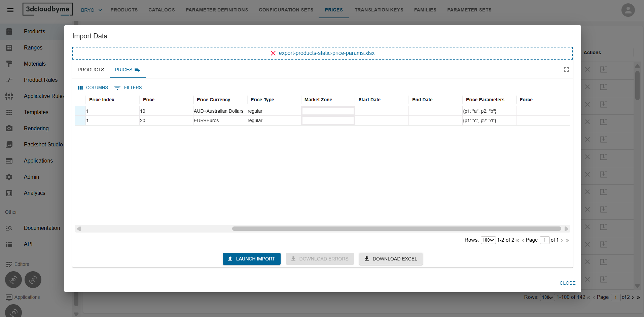
Task: Click the Documentation search icon
Action: 9,228
